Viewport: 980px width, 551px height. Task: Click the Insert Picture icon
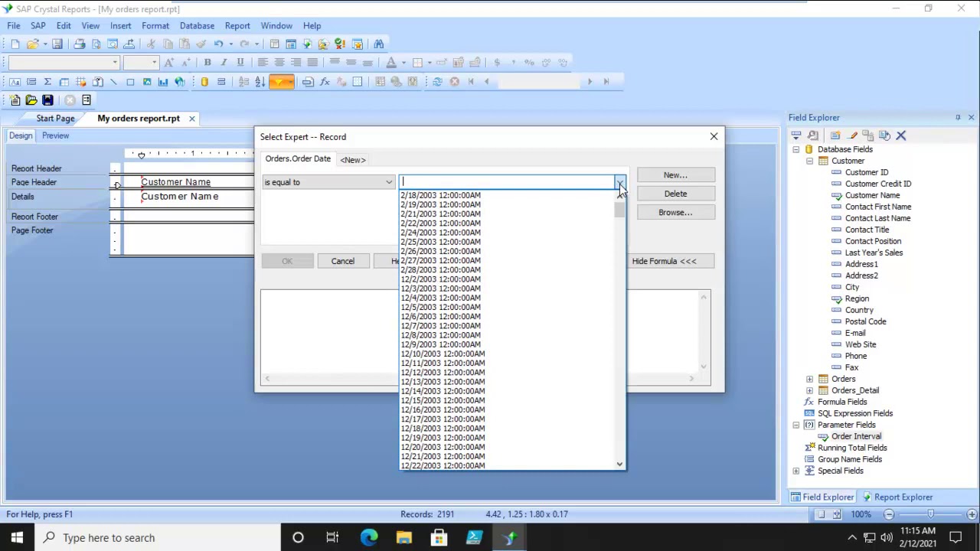click(147, 82)
